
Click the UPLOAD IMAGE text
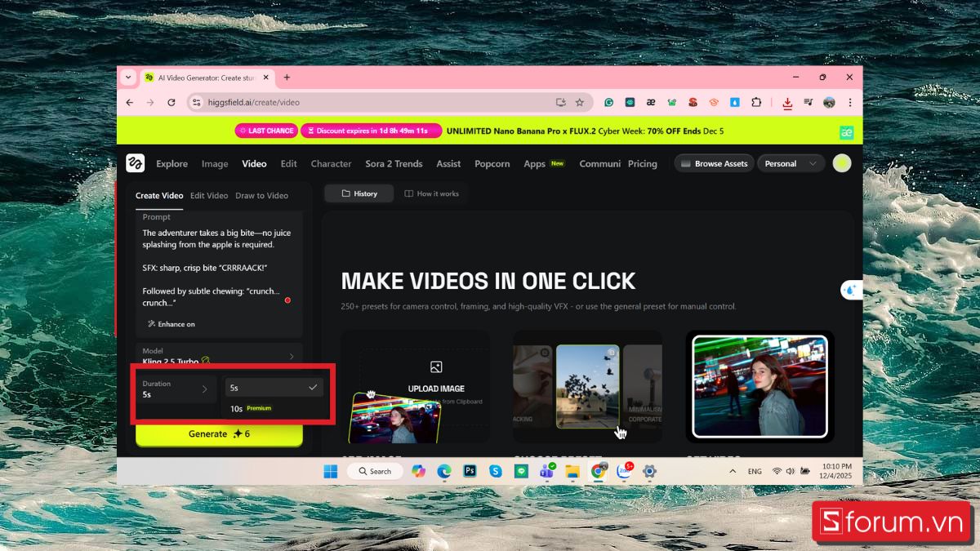[436, 389]
